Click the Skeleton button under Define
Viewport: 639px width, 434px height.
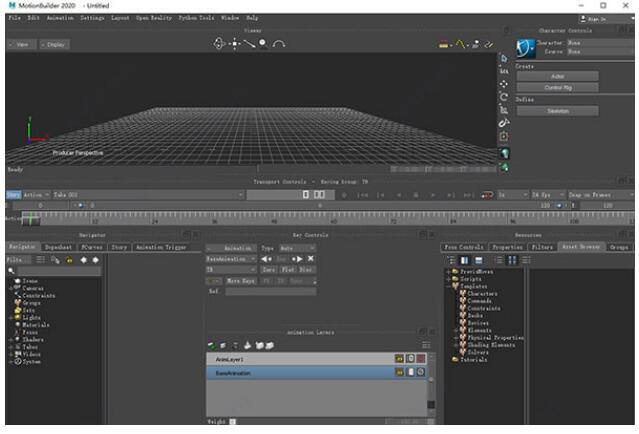point(557,111)
